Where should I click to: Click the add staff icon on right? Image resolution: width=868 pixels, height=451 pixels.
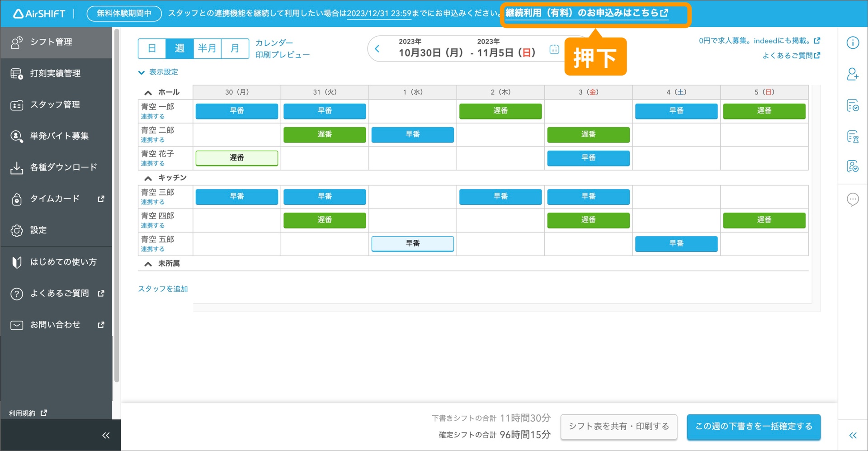(852, 74)
